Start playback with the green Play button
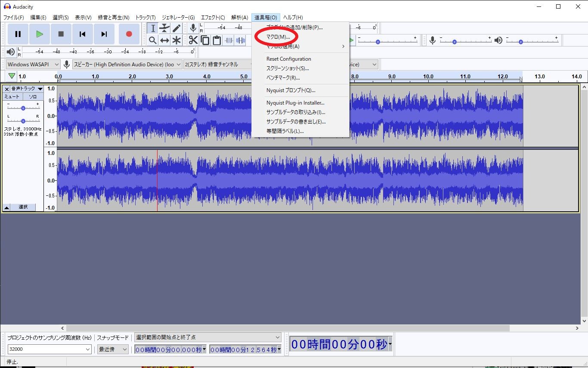588x368 pixels. (x=40, y=34)
